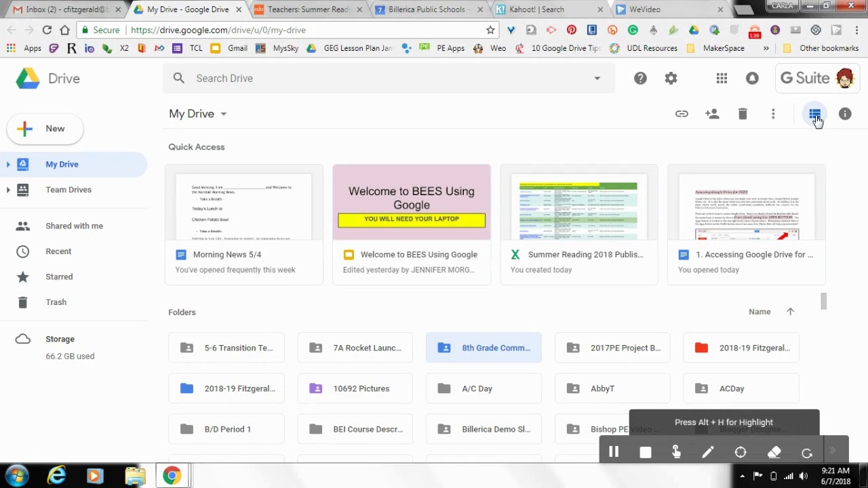Open the Drive Help question mark icon
This screenshot has width=868, height=488.
coord(640,79)
